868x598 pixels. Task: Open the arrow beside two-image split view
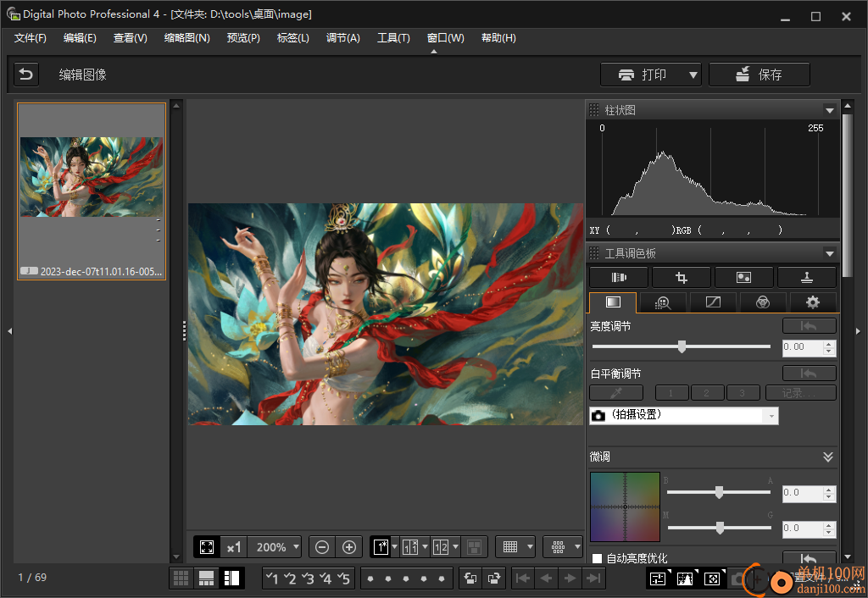tap(455, 547)
